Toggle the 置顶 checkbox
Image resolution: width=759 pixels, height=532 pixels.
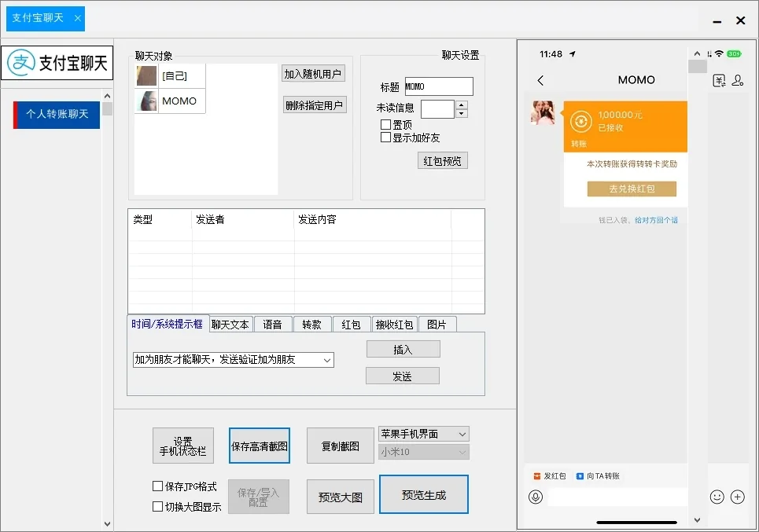pyautogui.click(x=386, y=125)
